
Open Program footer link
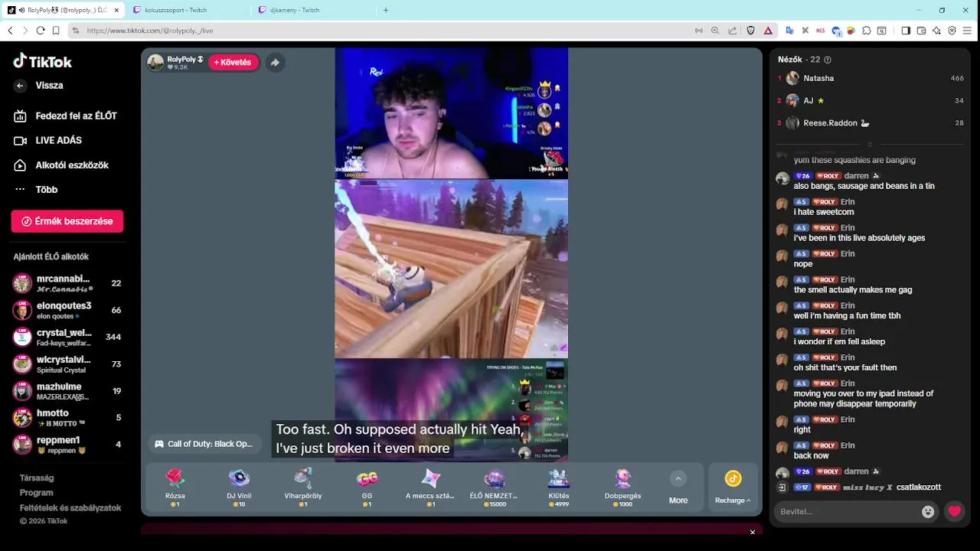pos(36,493)
